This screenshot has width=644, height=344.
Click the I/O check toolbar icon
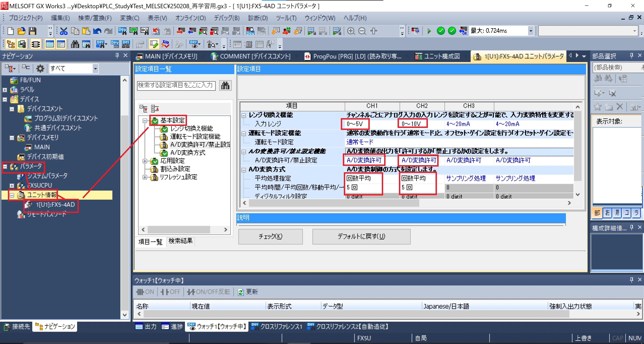click(165, 44)
